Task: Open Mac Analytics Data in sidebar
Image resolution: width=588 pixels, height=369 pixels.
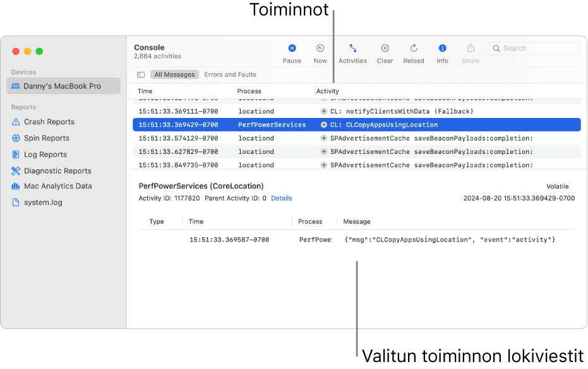Action: point(57,186)
